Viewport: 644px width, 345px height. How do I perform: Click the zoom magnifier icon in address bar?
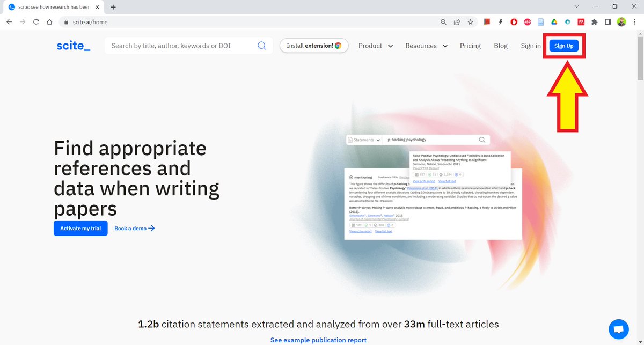[443, 22]
